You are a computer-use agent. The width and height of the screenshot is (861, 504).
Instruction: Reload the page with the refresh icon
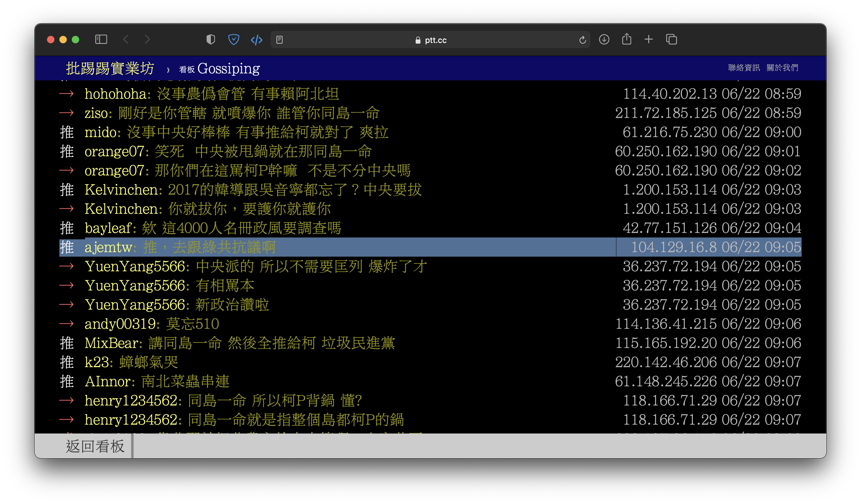click(583, 40)
